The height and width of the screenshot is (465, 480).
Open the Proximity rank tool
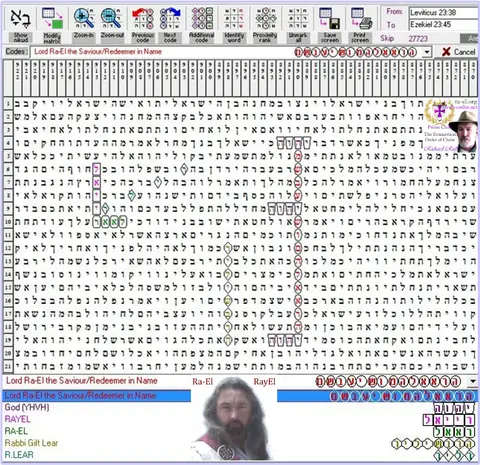[265, 25]
